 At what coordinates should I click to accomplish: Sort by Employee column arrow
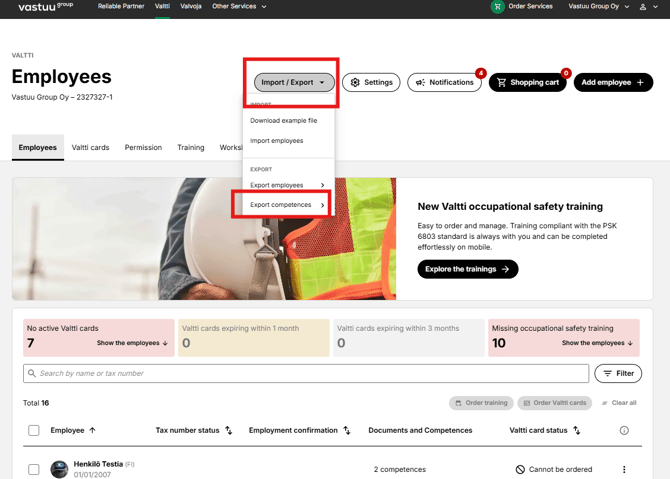pos(92,430)
